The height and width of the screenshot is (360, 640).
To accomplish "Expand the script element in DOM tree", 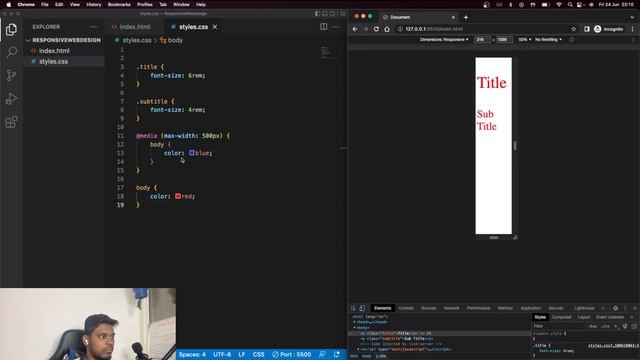I will [x=359, y=349].
